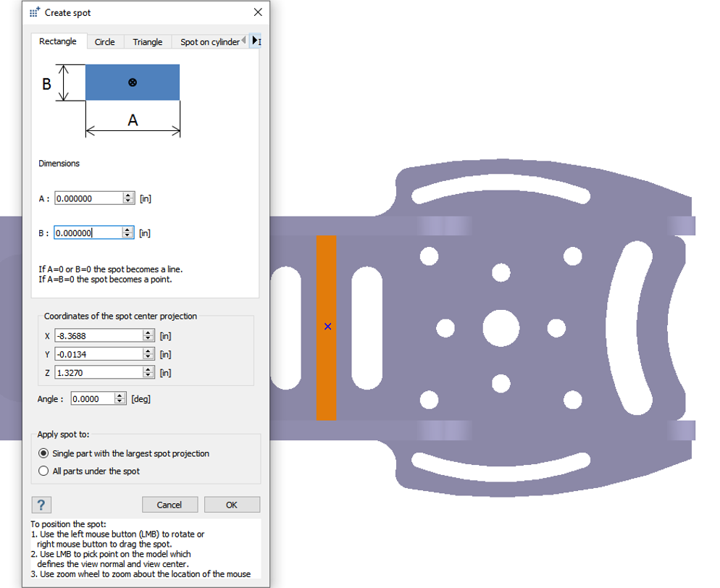Viewport: 720px width, 588px height.
Task: Click the Create spot title bar icon
Action: point(35,12)
